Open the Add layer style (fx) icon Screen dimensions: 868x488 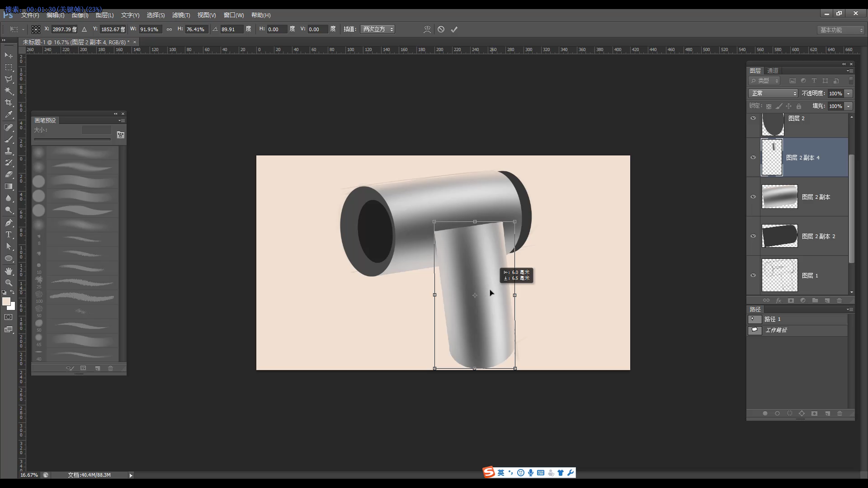coord(779,300)
